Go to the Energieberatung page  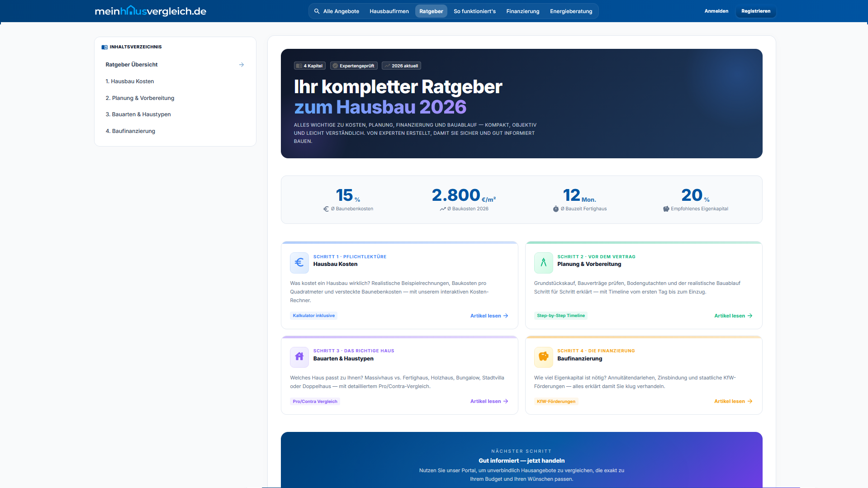[571, 11]
